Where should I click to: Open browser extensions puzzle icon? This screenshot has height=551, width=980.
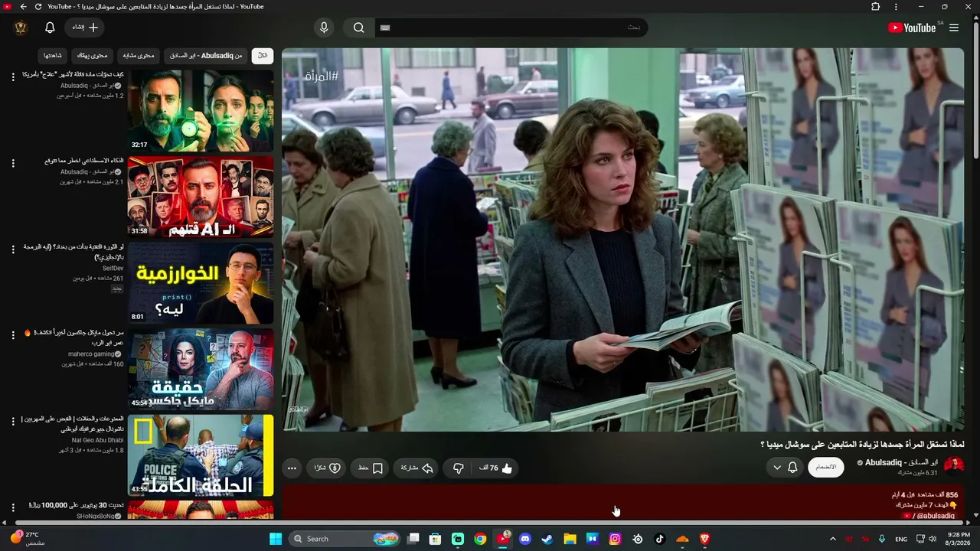876,7
